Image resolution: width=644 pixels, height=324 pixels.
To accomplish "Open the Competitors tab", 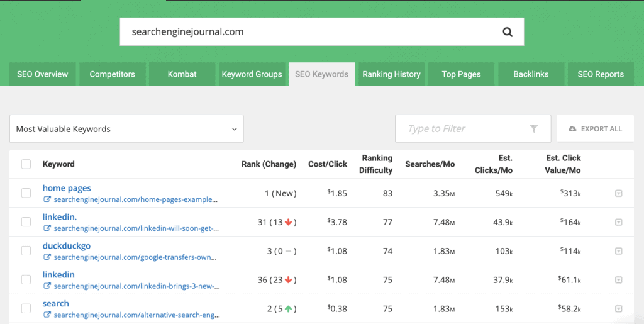I will point(113,74).
